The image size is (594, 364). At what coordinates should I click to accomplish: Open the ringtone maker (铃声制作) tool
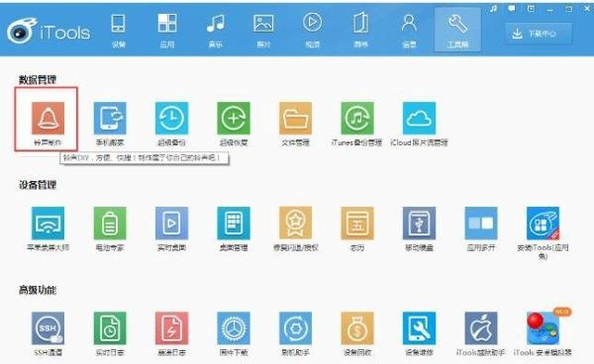pos(48,118)
